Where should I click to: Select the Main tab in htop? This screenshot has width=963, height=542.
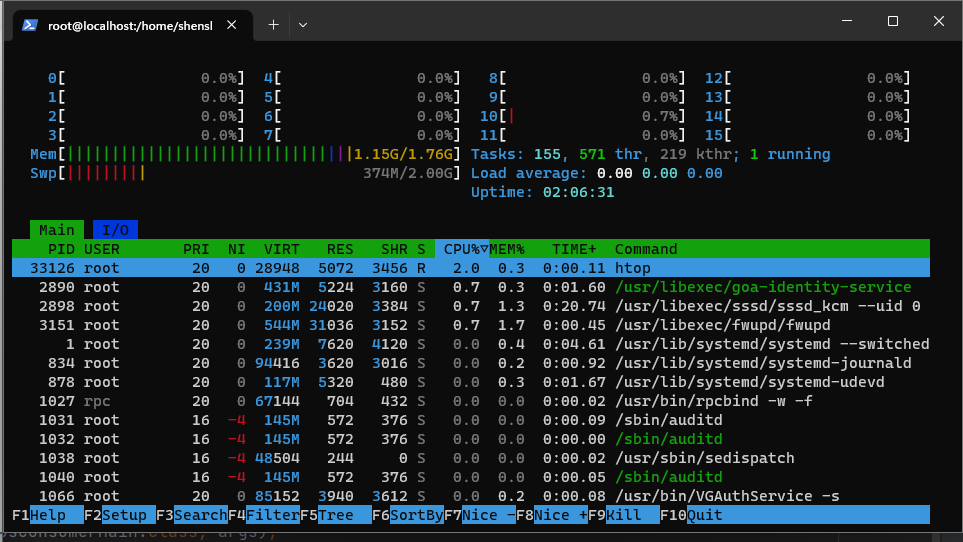pos(57,230)
